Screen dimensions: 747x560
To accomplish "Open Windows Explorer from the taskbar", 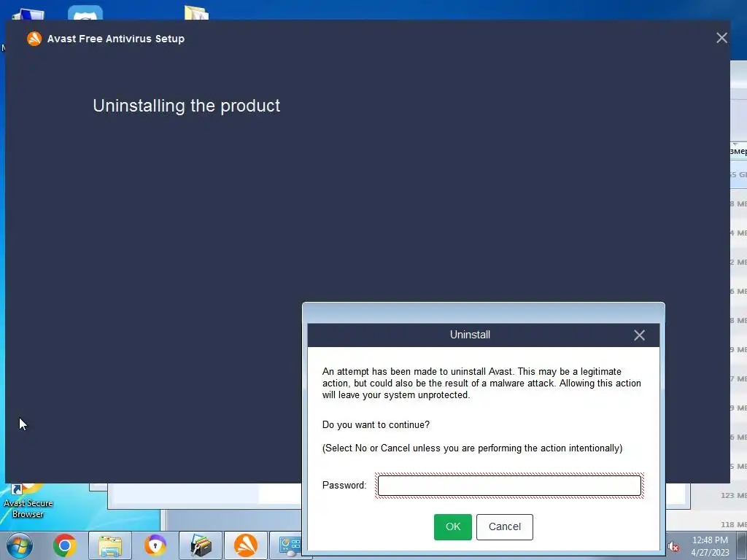I will coord(110,545).
